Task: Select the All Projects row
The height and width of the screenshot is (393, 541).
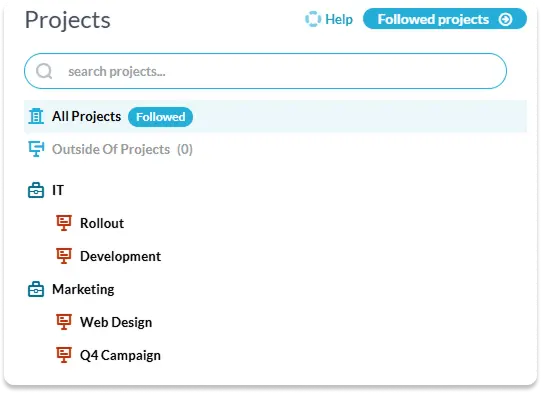Action: coord(275,116)
